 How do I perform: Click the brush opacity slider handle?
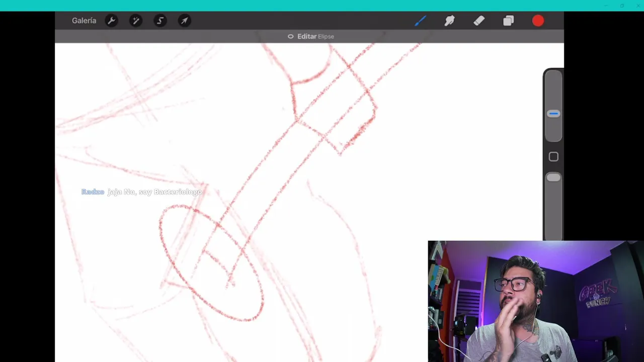(553, 177)
